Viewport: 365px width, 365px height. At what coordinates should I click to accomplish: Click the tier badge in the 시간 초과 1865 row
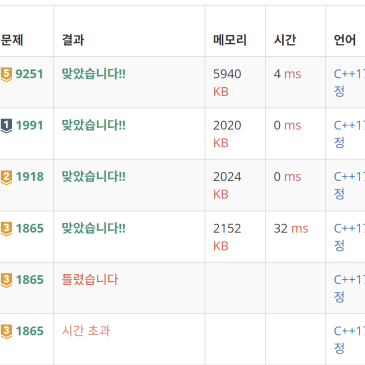coord(6,331)
